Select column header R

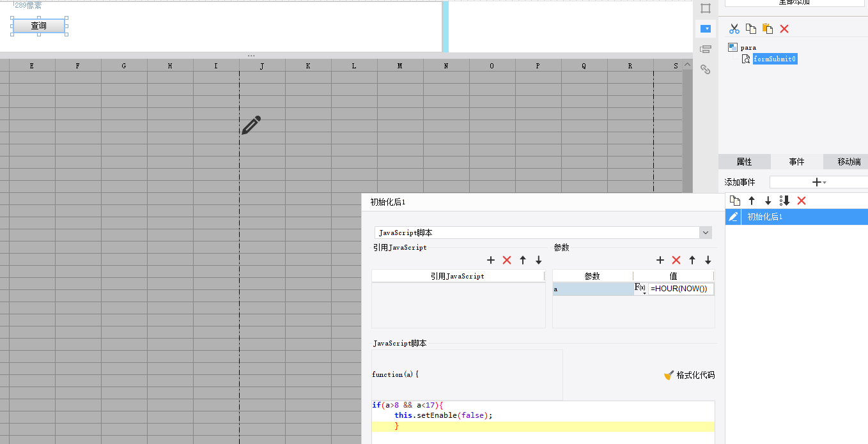(x=630, y=65)
